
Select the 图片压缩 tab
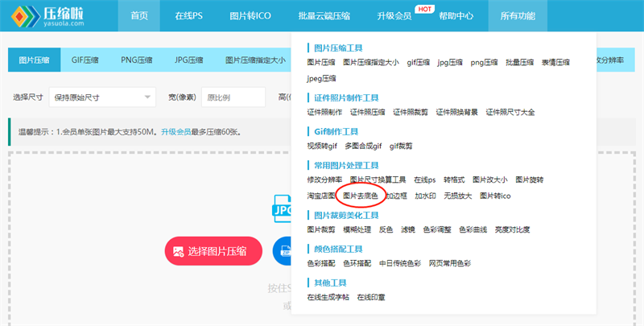coord(34,60)
